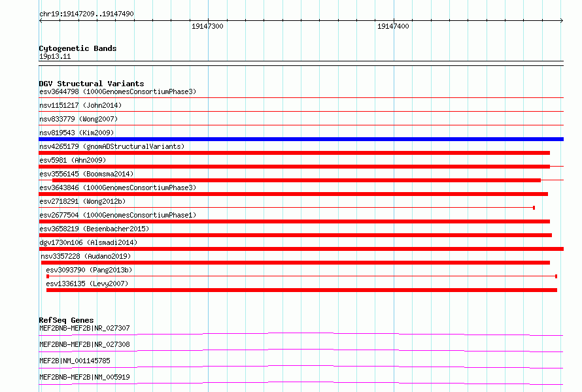Click the chr19:19147209..19147490 region label
This screenshot has width=582, height=392.
(x=86, y=14)
